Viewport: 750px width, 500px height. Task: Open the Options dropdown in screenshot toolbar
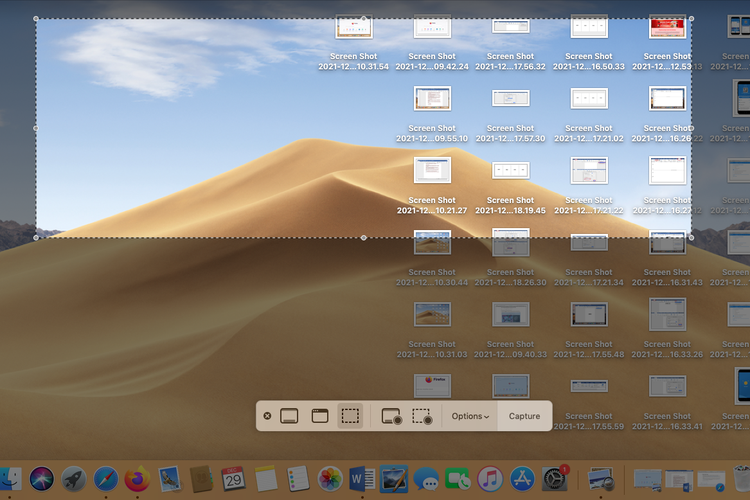pyautogui.click(x=470, y=416)
